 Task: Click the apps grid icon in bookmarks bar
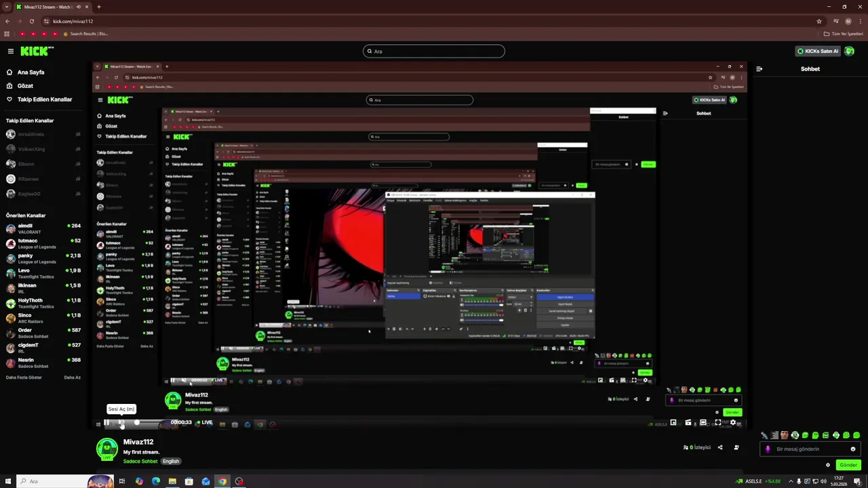pos(7,33)
